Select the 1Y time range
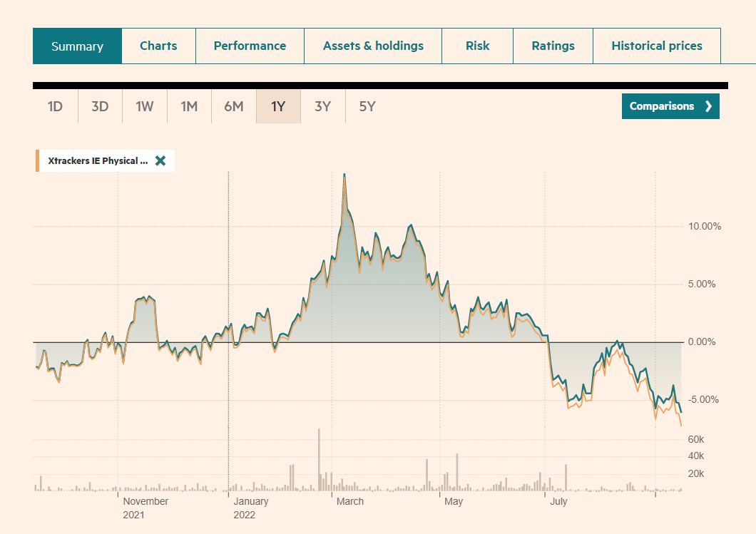The width and height of the screenshot is (756, 534). click(x=278, y=107)
